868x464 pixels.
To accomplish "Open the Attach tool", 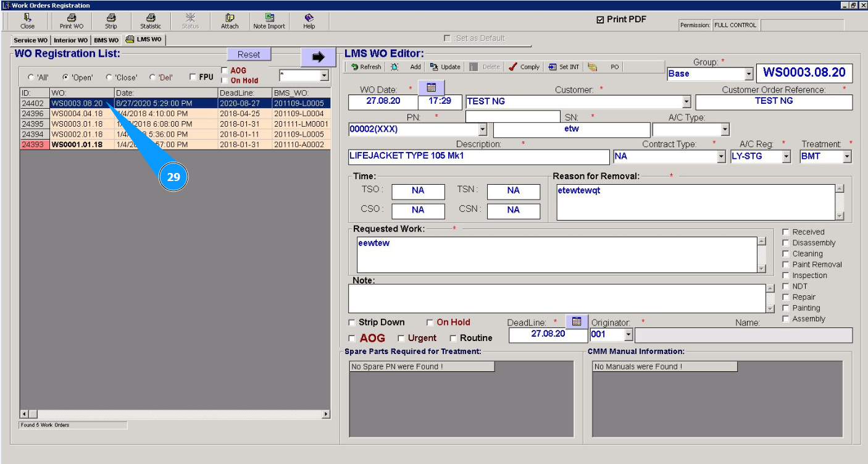I will (230, 19).
